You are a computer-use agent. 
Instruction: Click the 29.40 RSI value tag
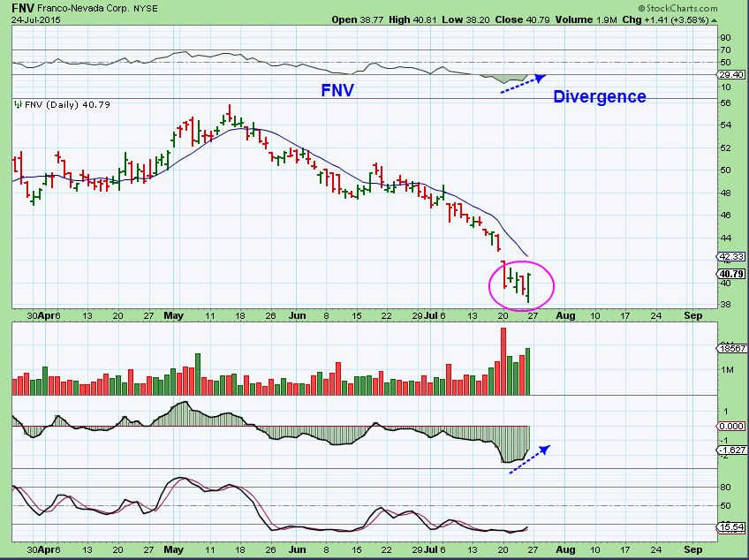[731, 74]
